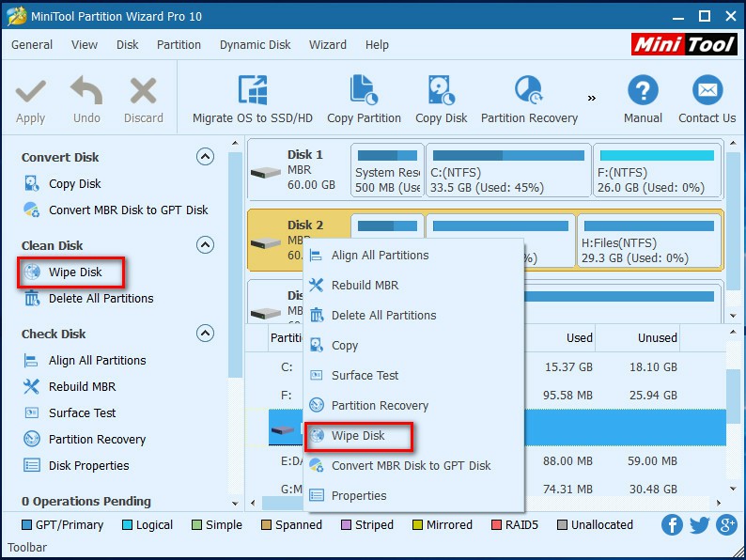
Task: Open the Wizard menu
Action: 328,45
